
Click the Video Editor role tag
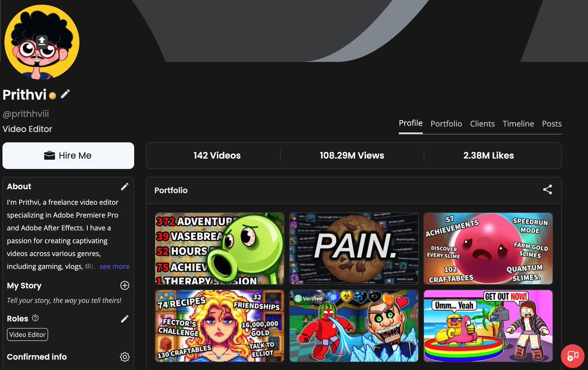(27, 335)
